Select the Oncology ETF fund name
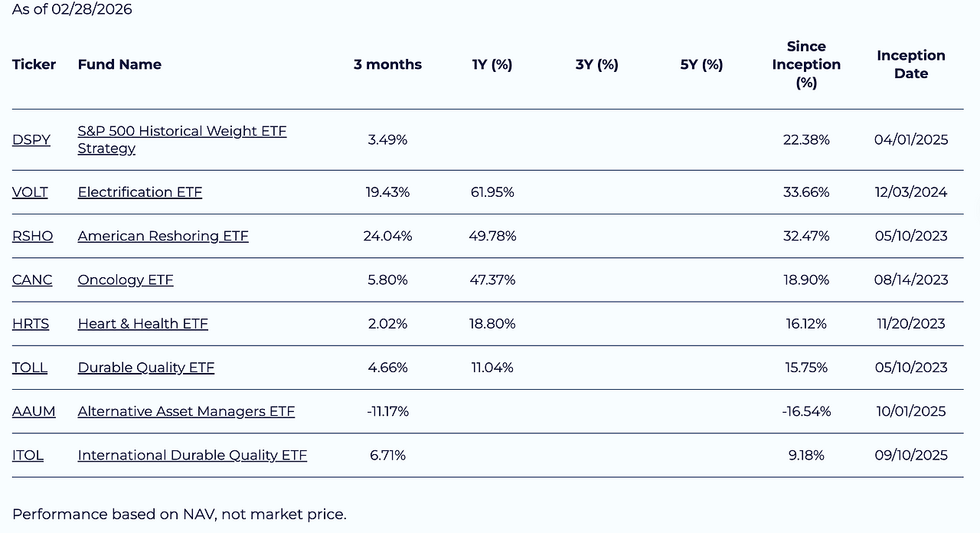Screen dimensions: 980x533 (x=126, y=280)
